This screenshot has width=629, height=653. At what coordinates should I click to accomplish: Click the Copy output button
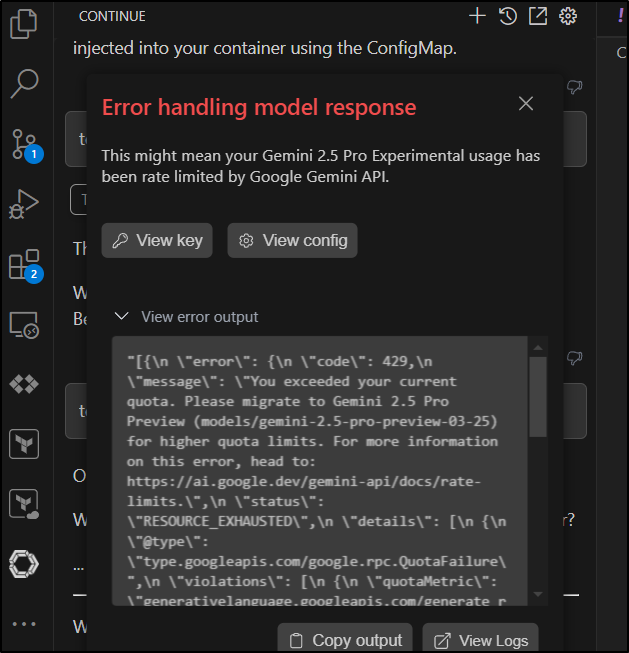point(345,639)
